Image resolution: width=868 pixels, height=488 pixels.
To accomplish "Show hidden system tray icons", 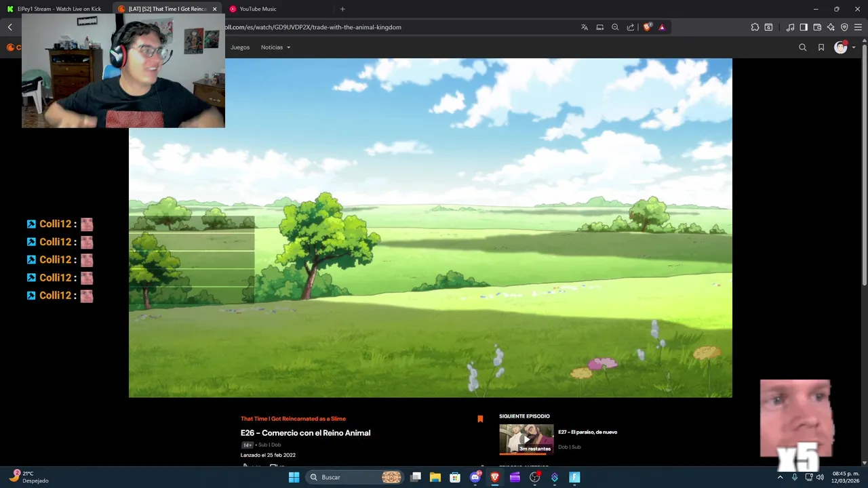I will [780, 477].
